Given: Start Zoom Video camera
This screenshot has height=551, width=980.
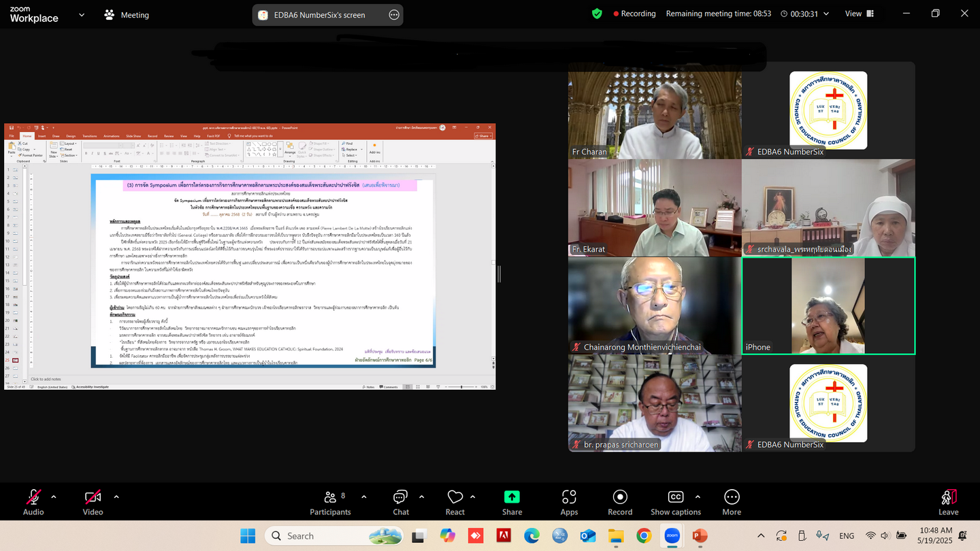Looking at the screenshot, I should tap(93, 502).
